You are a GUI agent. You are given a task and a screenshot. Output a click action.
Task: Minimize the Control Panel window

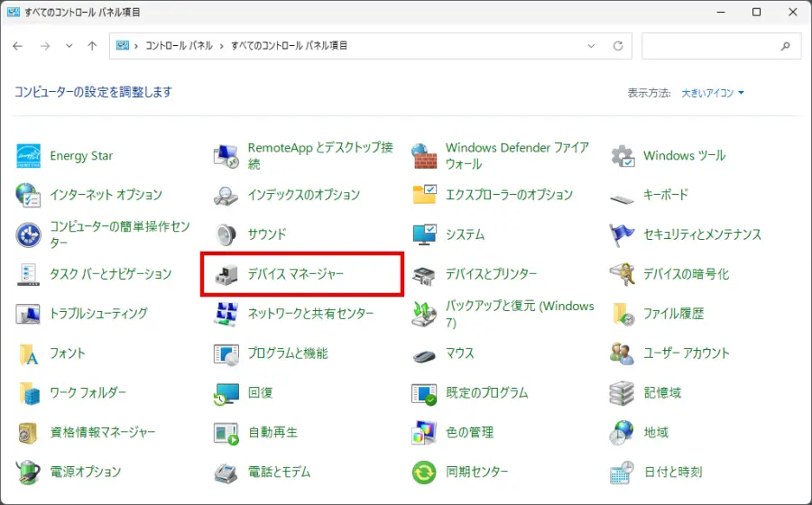pyautogui.click(x=721, y=12)
